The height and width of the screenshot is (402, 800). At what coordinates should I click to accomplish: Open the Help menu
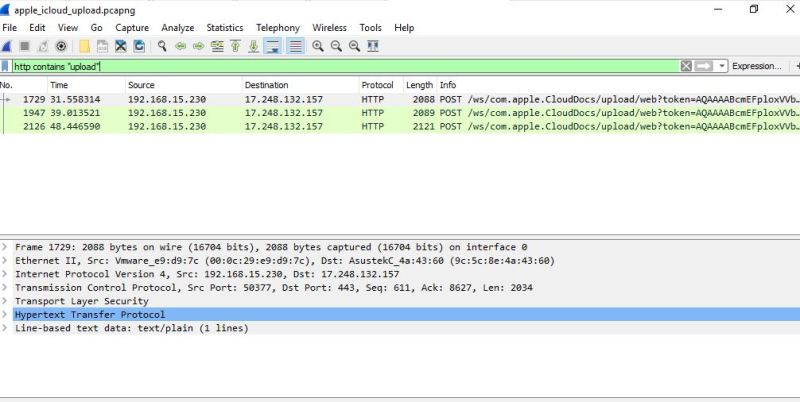(x=404, y=28)
